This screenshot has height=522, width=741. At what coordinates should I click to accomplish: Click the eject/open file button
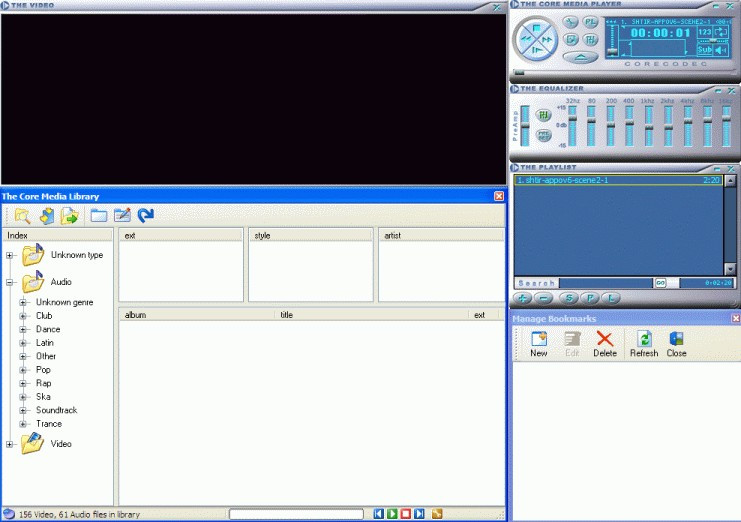coord(580,58)
